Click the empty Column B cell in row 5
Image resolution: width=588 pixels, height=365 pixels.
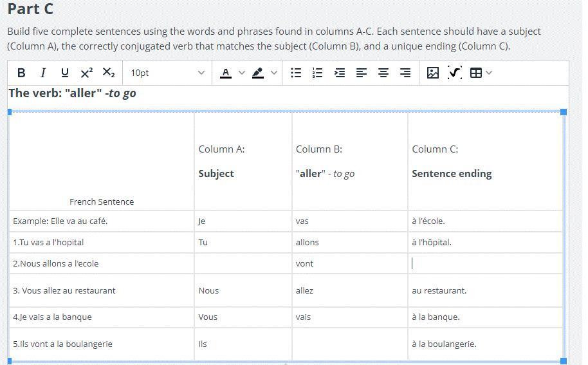click(349, 344)
